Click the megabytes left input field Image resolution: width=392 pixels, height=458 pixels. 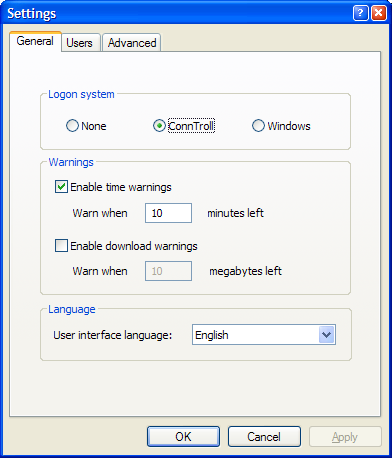[168, 271]
